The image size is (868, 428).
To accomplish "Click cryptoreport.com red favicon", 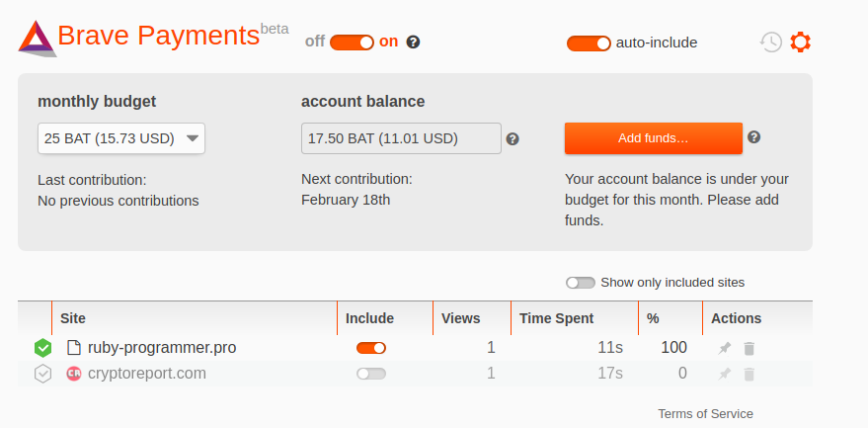I will [74, 374].
